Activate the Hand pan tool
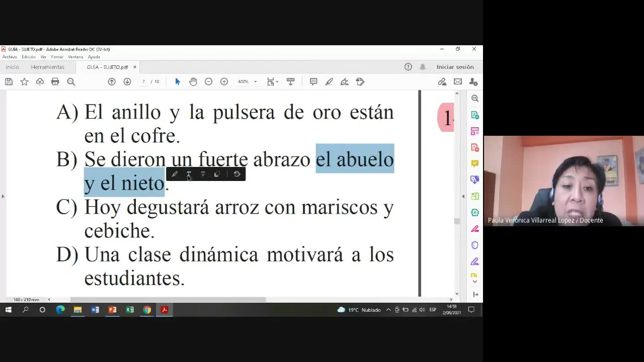This screenshot has width=644, height=362. tap(193, 81)
